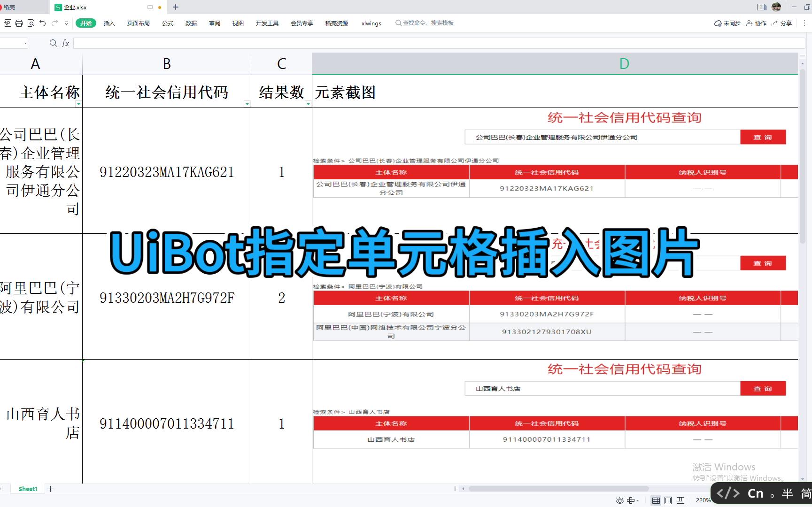This screenshot has width=812, height=507.
Task: Toggle the Cn input language indicator
Action: 756,493
